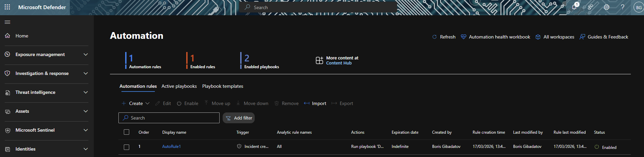Open notifications bell icon

click(x=574, y=7)
